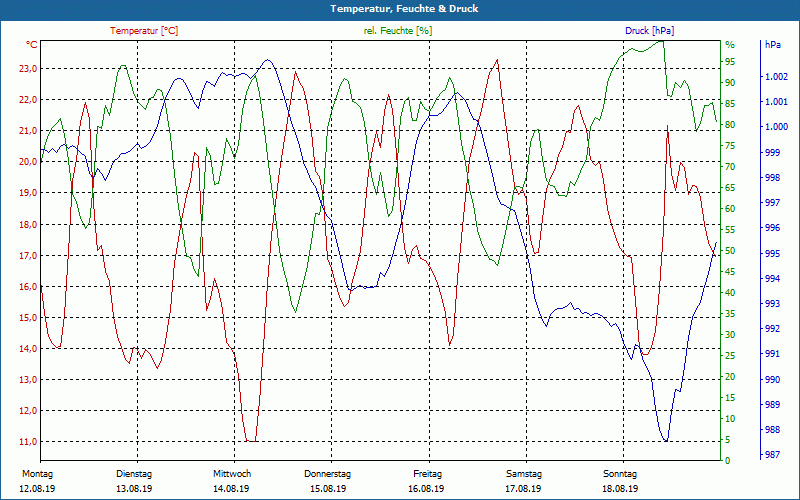Screen dimensions: 800x500
Task: Click the 1.002 pressure axis value
Action: pyautogui.click(x=776, y=77)
